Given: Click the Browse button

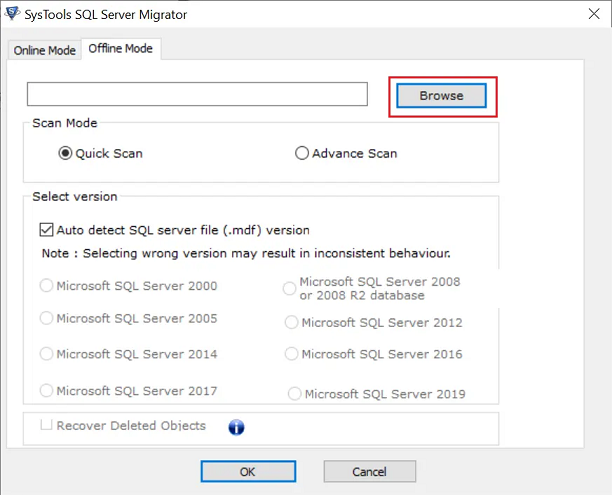Looking at the screenshot, I should coord(441,96).
